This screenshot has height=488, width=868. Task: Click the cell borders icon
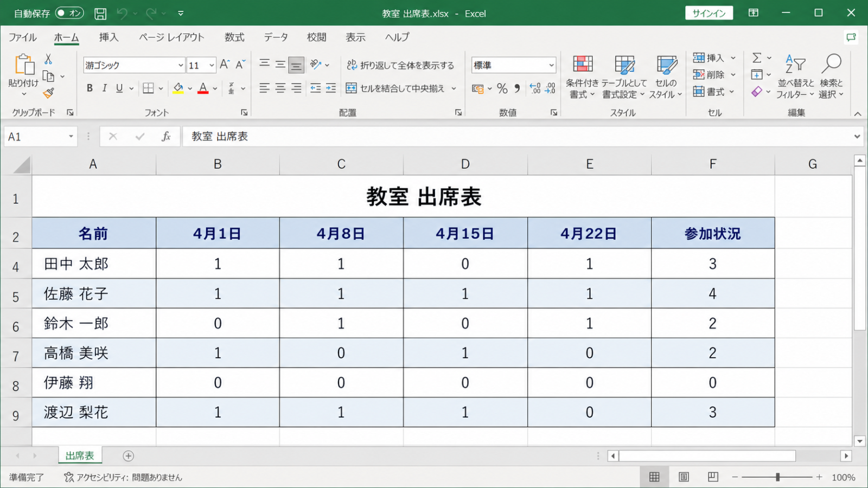tap(148, 88)
